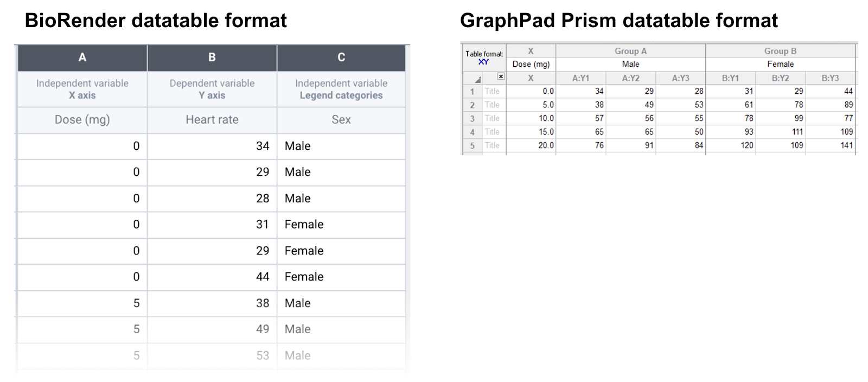Click the Title field of Prism row 1
Screen dimensions: 868x382
493,91
